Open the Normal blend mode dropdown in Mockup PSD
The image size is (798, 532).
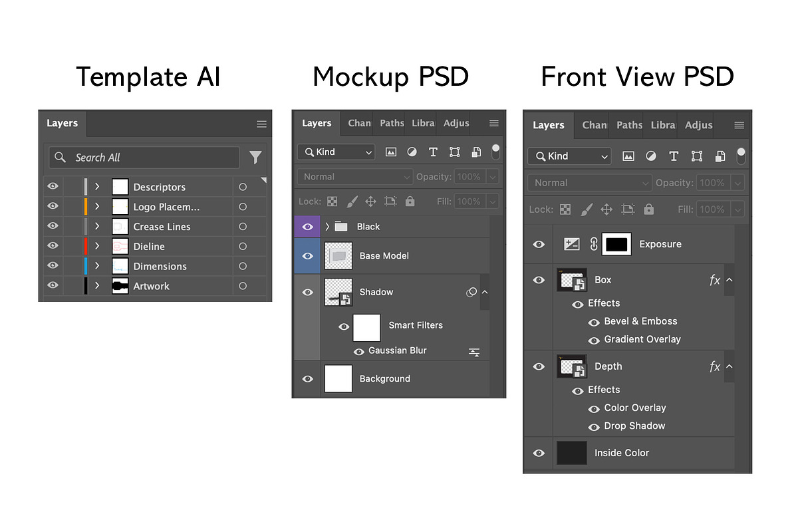pos(355,177)
